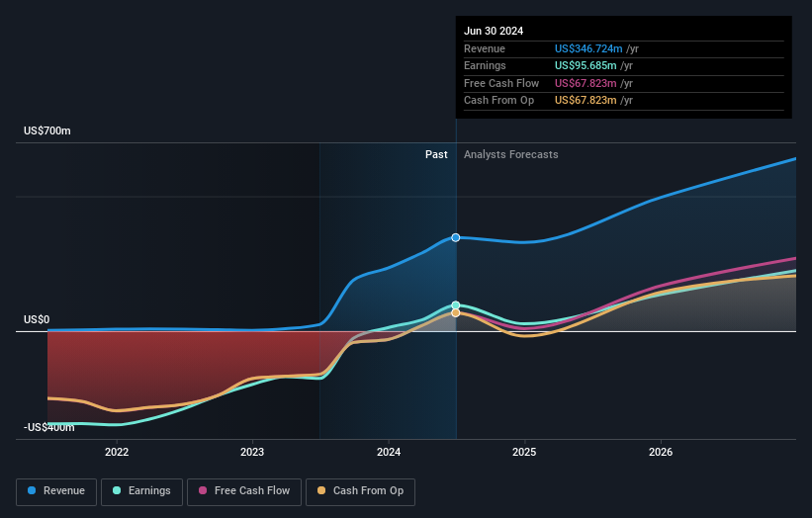Click the 2023 x-axis label
This screenshot has width=812, height=518.
[252, 452]
